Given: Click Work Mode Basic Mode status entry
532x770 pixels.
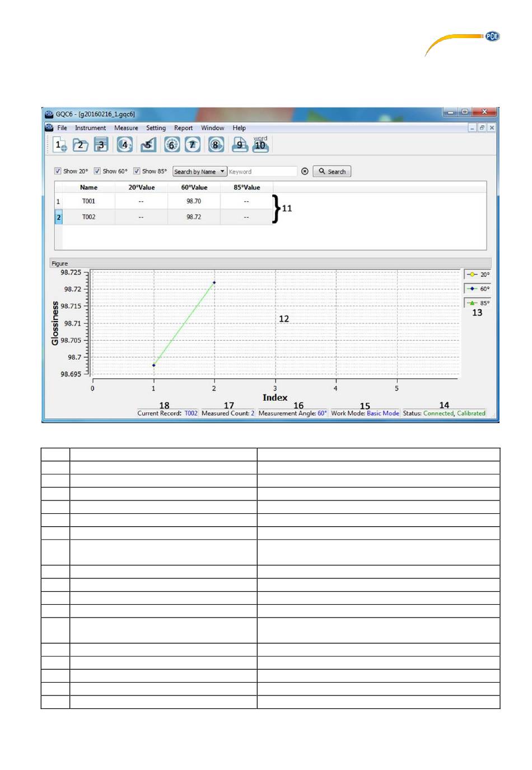Looking at the screenshot, I should (x=365, y=413).
